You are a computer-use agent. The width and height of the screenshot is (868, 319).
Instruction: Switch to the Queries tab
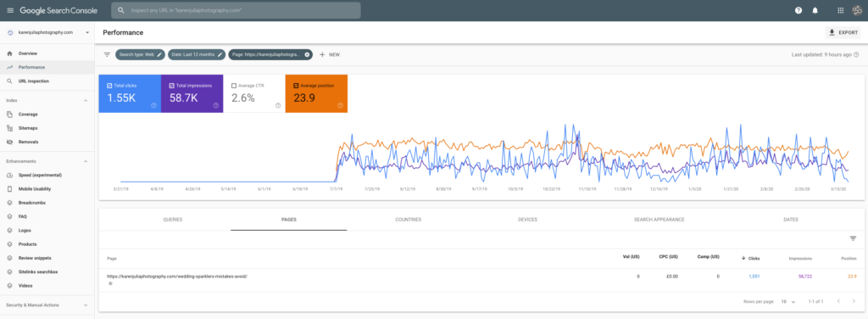(x=173, y=220)
